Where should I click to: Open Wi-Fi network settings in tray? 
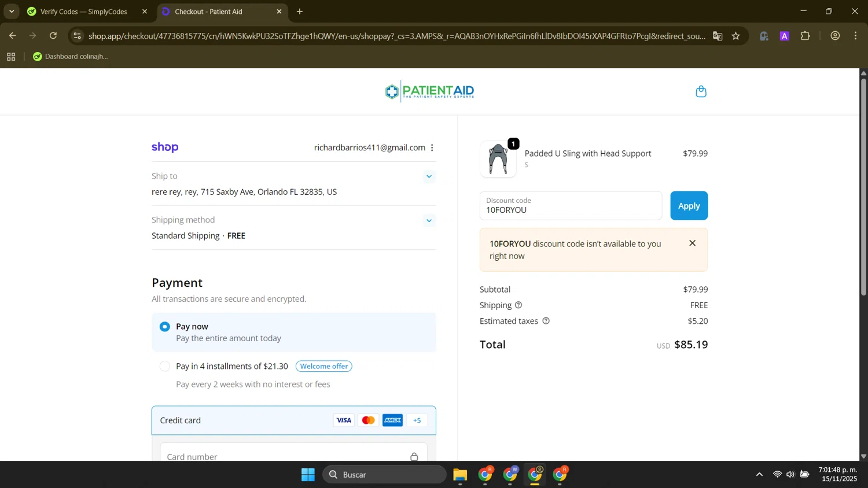777,475
